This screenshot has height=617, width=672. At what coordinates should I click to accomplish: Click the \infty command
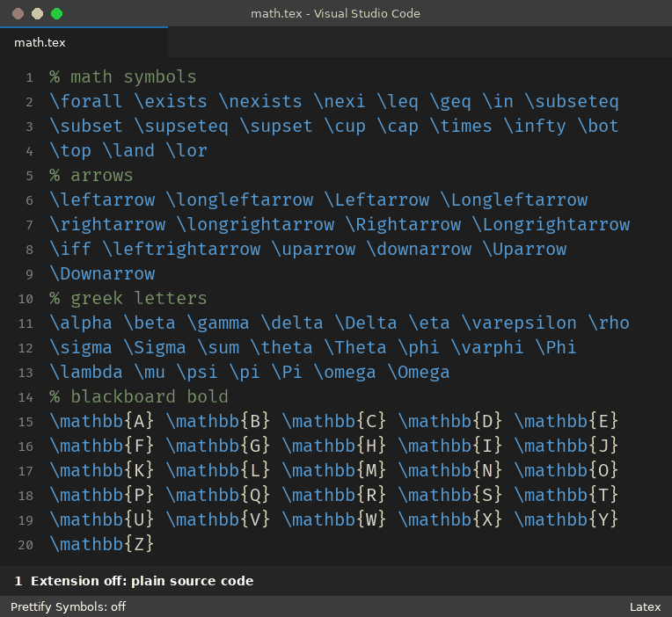coord(535,127)
